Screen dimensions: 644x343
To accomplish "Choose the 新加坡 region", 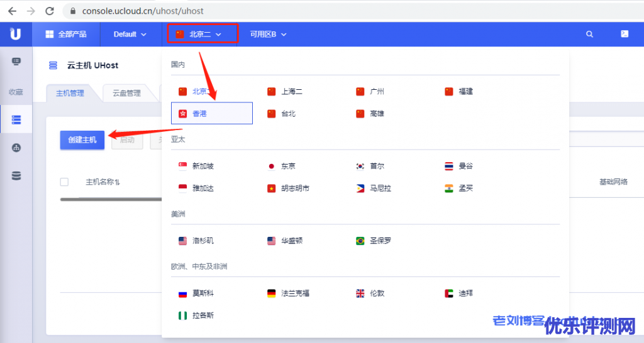I will tap(203, 166).
